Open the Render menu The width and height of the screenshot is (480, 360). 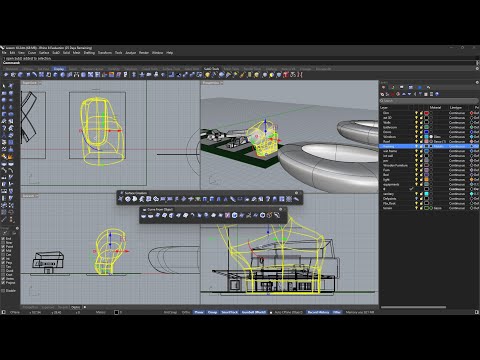(144, 53)
